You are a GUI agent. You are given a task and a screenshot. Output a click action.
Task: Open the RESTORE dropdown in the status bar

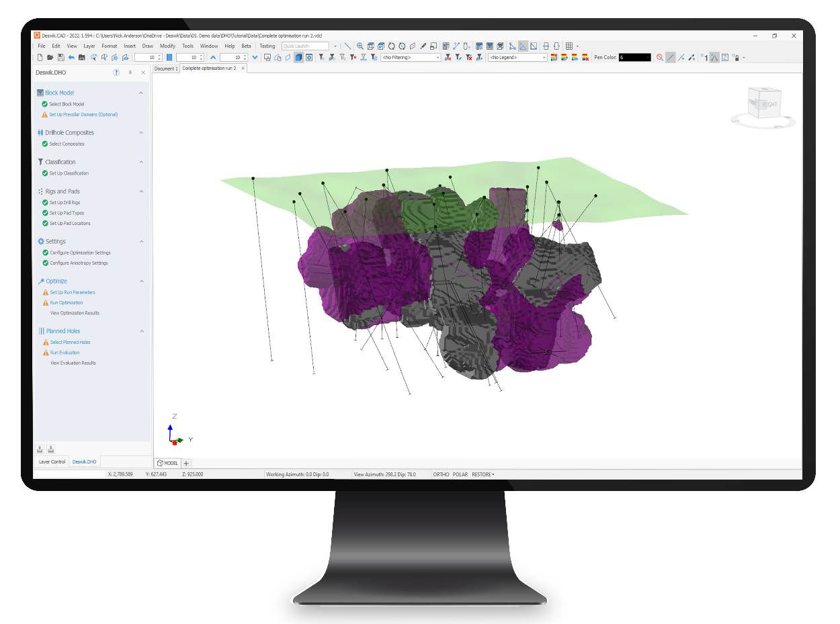coord(483,474)
